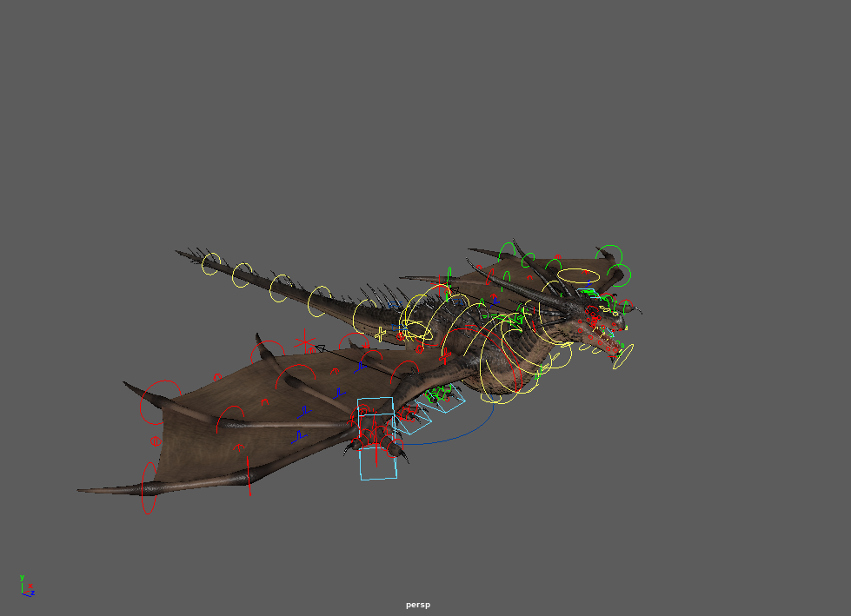Select the yellow oval control in front of the jaw
851x616 pixels.
(623, 356)
